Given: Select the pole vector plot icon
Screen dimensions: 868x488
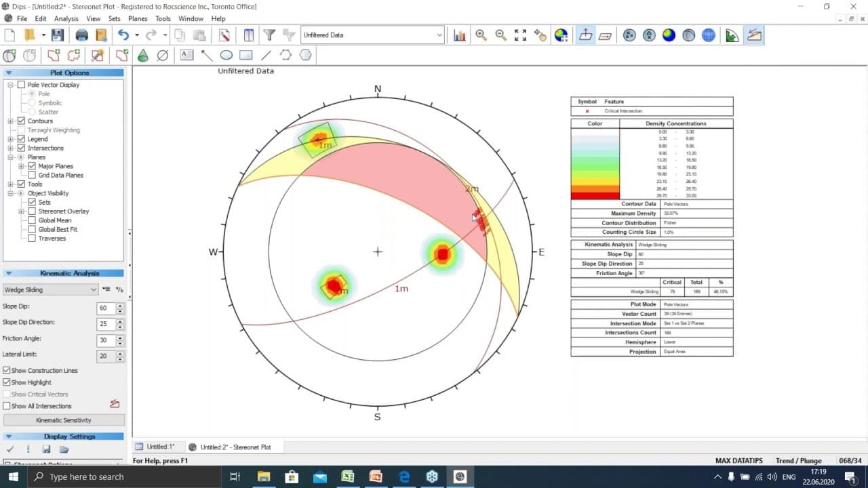Looking at the screenshot, I should [x=585, y=35].
